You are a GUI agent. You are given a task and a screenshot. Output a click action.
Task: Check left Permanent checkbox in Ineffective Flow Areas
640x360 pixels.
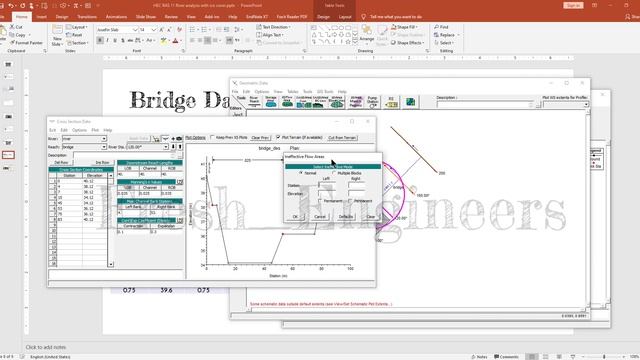[x=320, y=201]
